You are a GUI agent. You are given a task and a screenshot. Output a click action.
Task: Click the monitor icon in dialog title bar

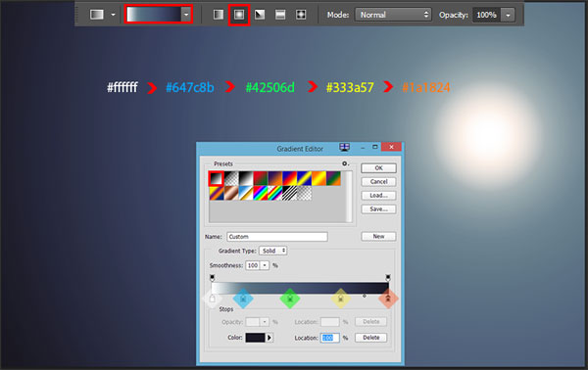pyautogui.click(x=345, y=147)
